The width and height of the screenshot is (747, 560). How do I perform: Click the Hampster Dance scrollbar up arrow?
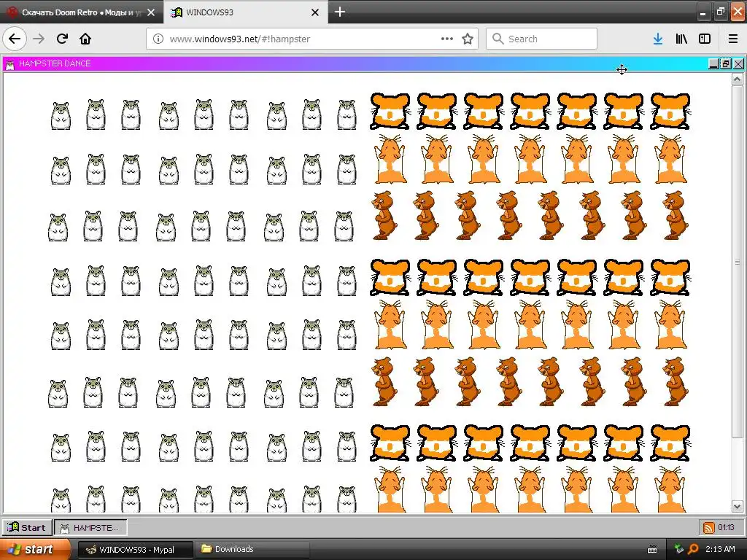[x=737, y=79]
